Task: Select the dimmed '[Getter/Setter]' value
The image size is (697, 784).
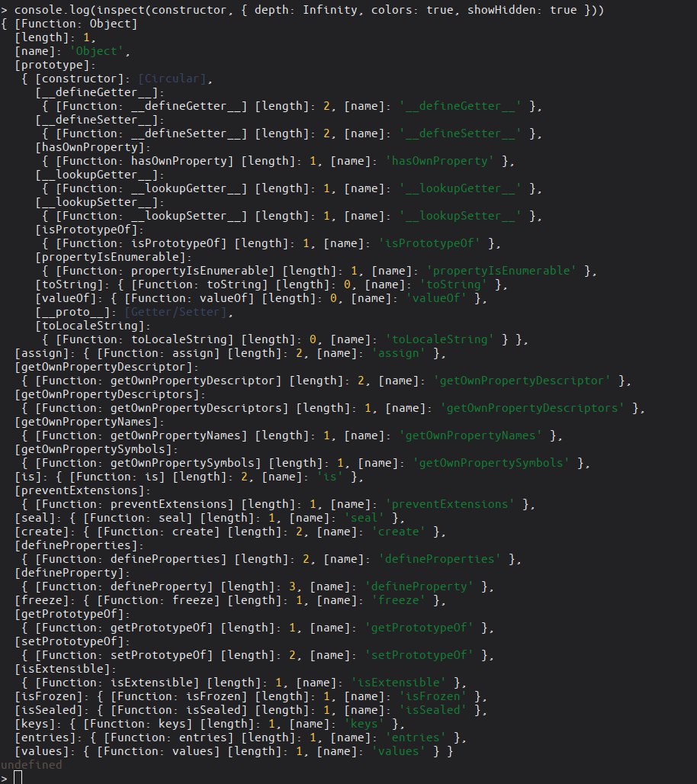Action: [175, 312]
